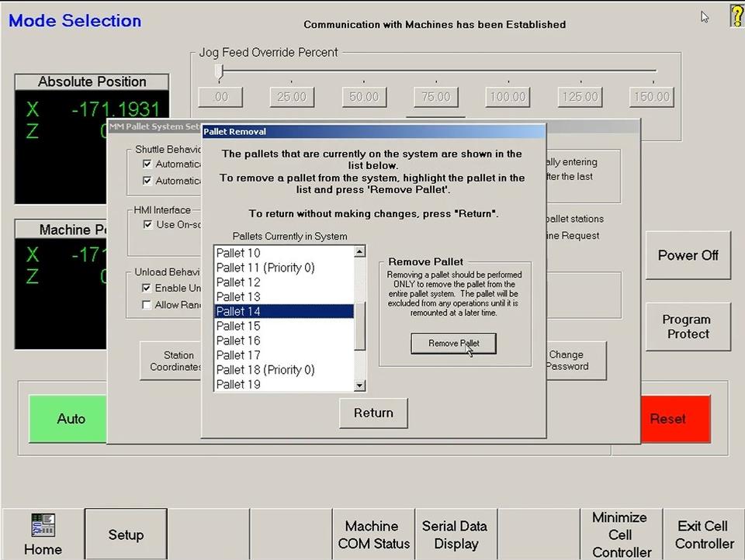Screen dimensions: 745x560
Task: Set jog feed override to 50.00
Action: pos(364,97)
